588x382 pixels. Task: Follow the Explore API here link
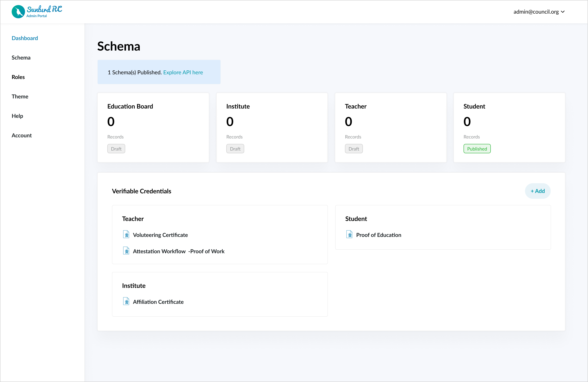tap(183, 72)
